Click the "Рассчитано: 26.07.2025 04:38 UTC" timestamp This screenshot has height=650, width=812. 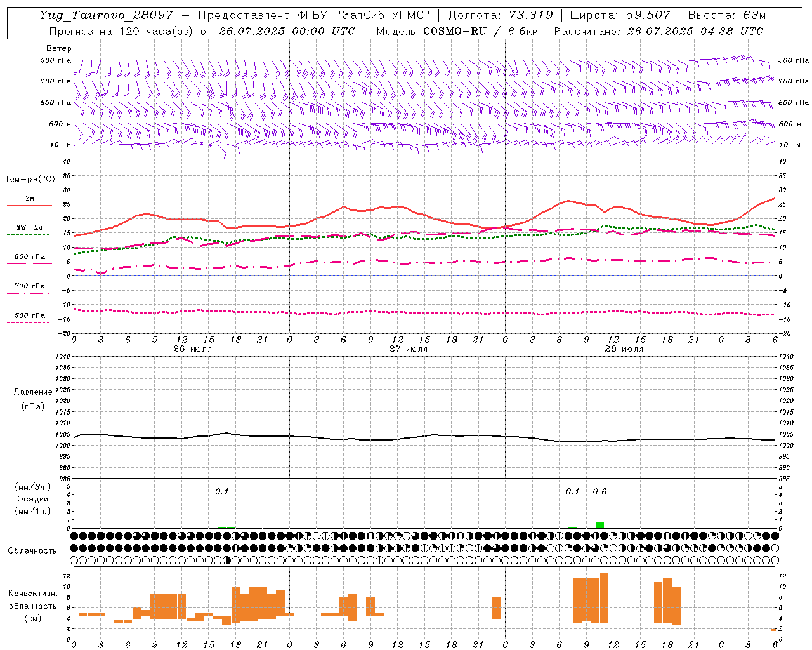[658, 31]
